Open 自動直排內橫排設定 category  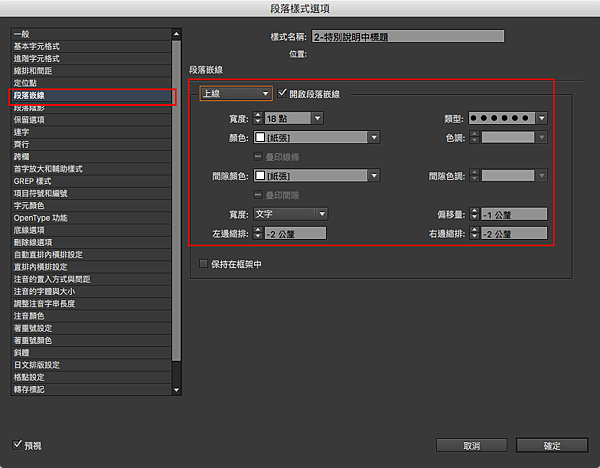(91, 254)
